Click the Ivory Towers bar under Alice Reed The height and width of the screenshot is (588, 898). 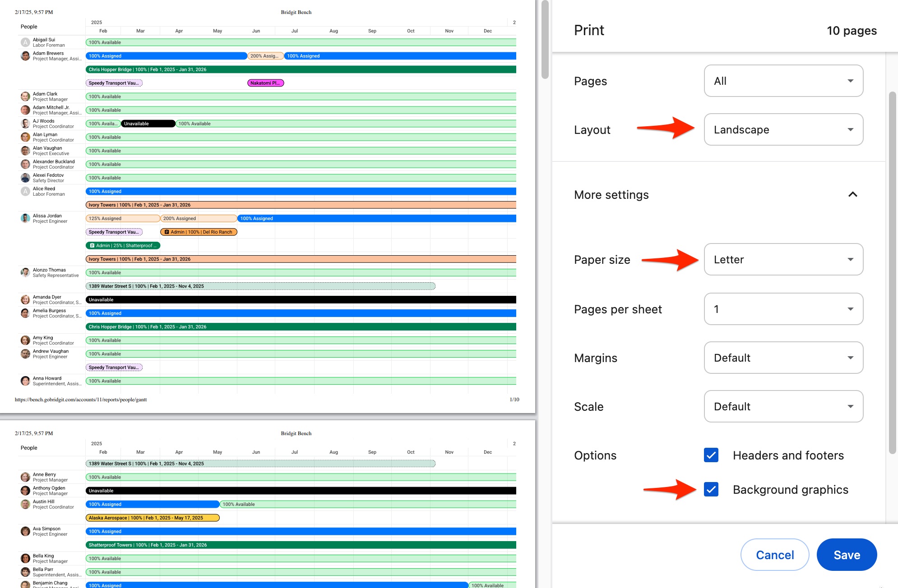(x=301, y=205)
